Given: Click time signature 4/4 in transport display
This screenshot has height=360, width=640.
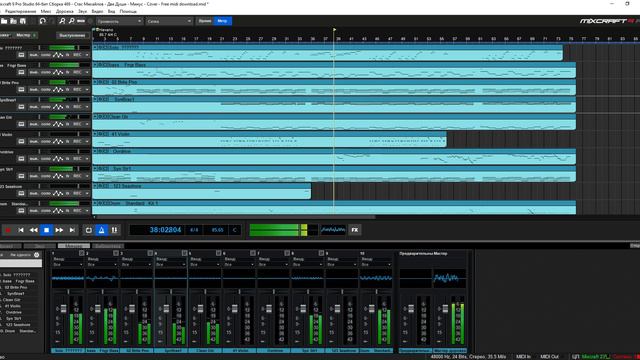Looking at the screenshot, I should (x=194, y=230).
